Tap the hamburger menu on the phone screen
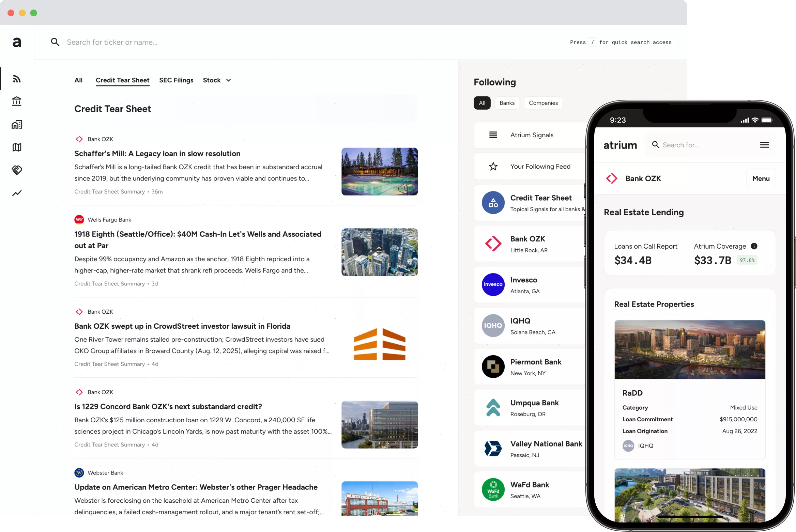The image size is (796, 532). coord(765,144)
